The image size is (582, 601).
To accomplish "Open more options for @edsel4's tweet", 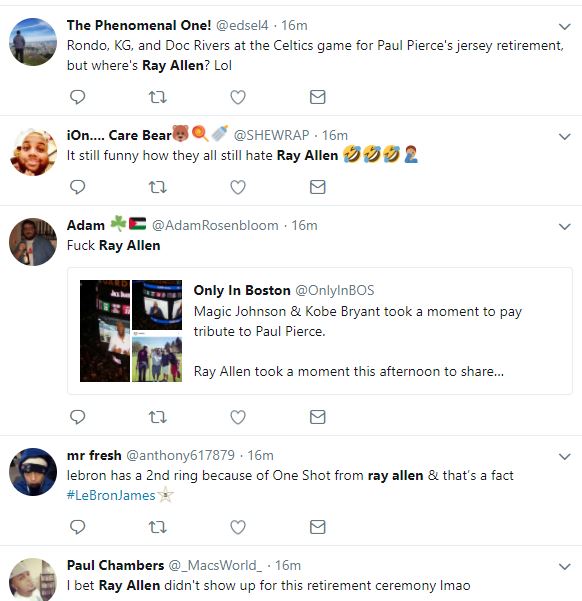I will (564, 26).
